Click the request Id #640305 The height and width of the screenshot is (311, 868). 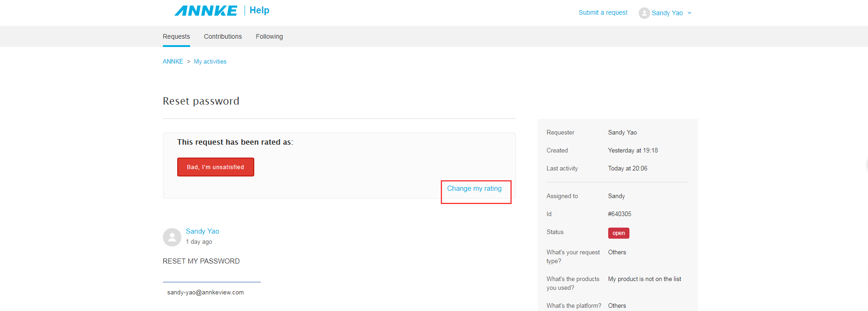620,214
